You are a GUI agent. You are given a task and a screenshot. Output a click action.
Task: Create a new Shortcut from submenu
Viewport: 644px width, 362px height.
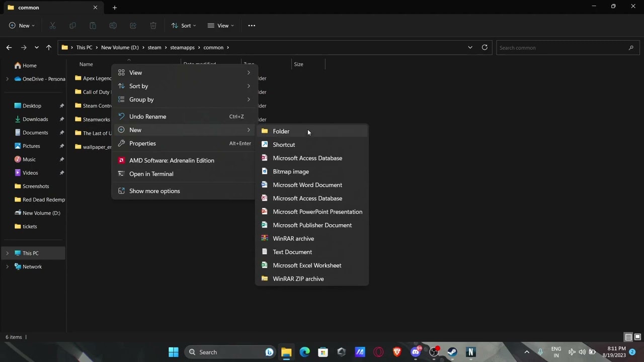coord(312,145)
